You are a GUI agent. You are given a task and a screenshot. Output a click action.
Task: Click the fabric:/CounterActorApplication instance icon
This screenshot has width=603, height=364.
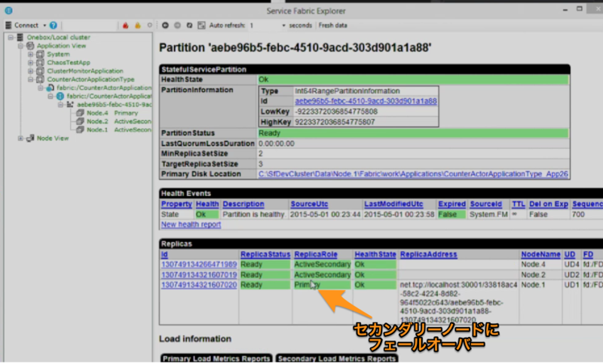tap(50, 88)
